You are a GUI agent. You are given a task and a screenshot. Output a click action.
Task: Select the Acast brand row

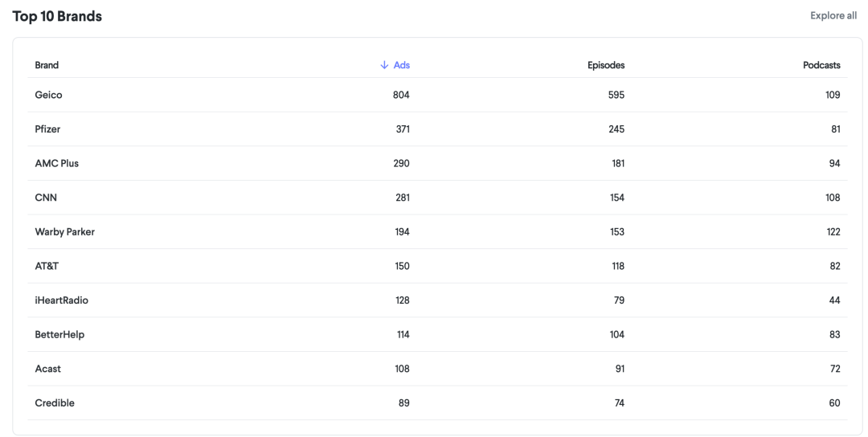tap(437, 369)
